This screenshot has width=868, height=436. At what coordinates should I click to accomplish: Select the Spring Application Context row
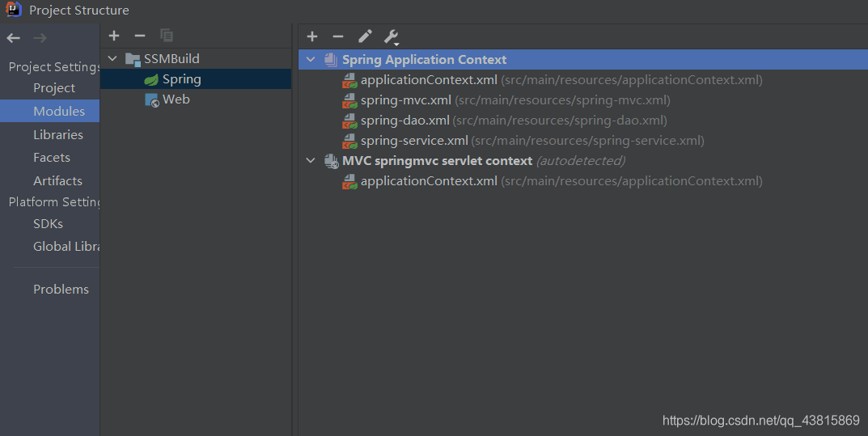(583, 60)
